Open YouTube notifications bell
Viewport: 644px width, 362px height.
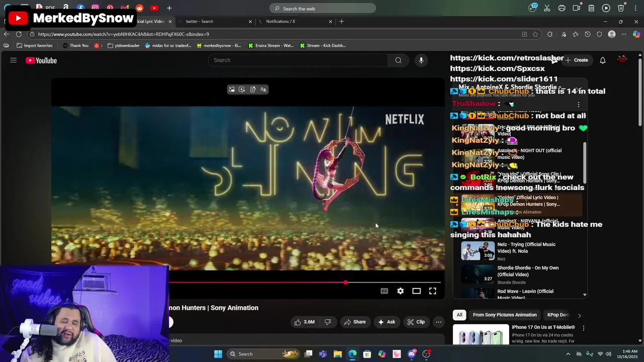click(x=602, y=60)
